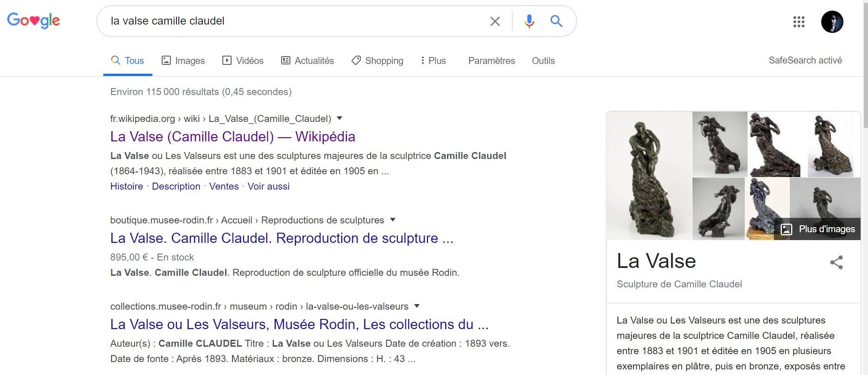This screenshot has width=868, height=375.
Task: Clear the search box with X
Action: [x=495, y=21]
